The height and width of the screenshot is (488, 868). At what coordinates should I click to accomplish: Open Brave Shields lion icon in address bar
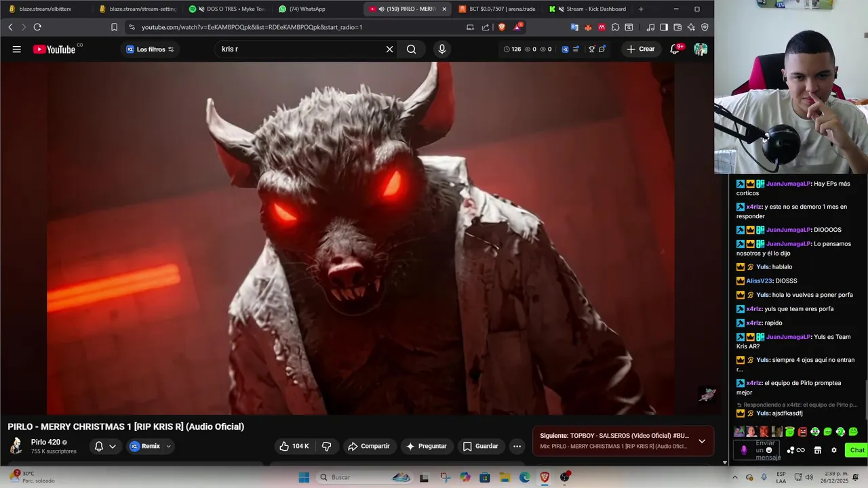pos(502,27)
